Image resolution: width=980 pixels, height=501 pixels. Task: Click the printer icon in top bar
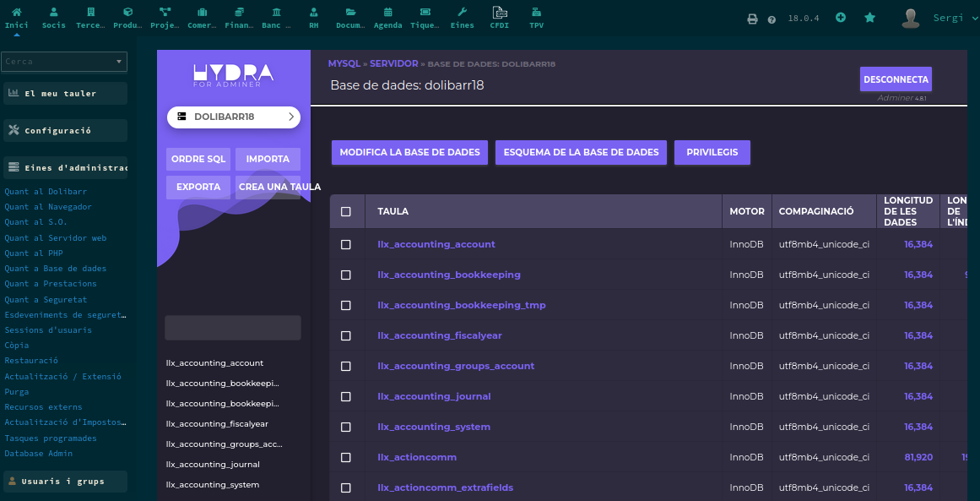[752, 19]
